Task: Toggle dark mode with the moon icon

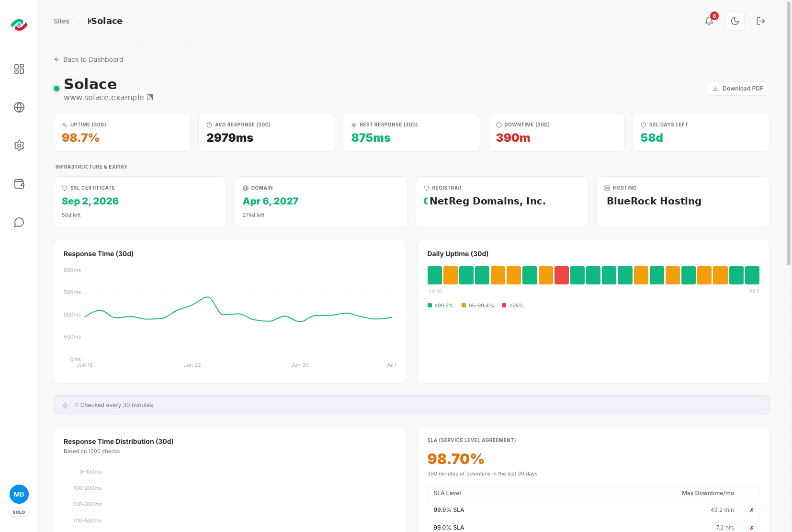Action: 735,21
